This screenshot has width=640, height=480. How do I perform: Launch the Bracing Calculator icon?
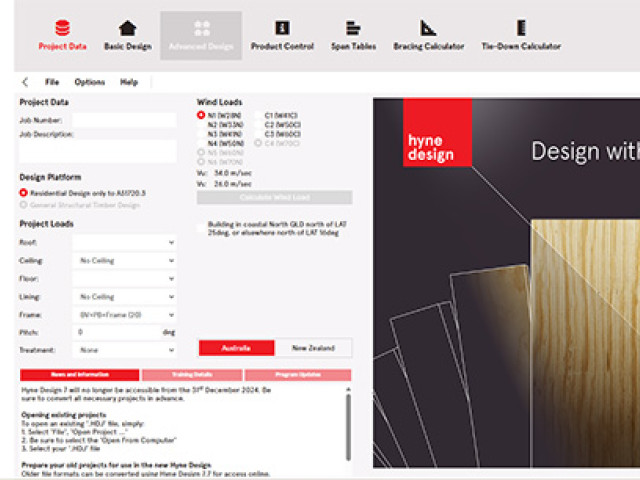pos(428,28)
